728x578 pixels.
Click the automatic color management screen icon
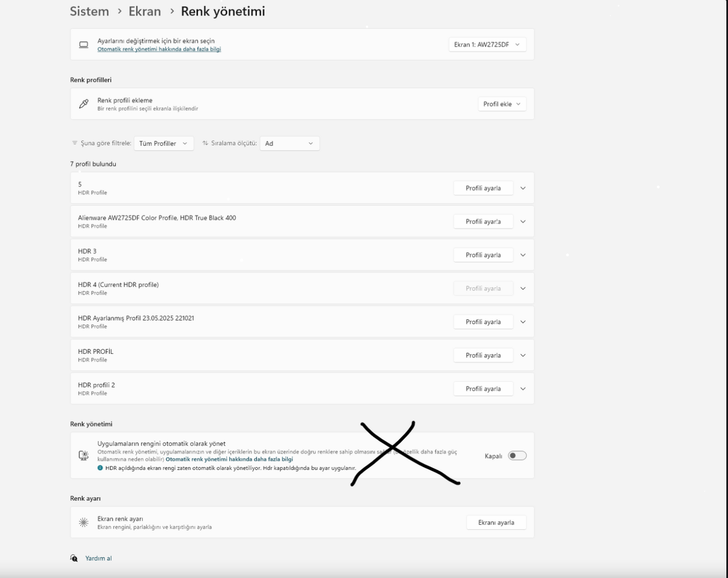click(84, 455)
